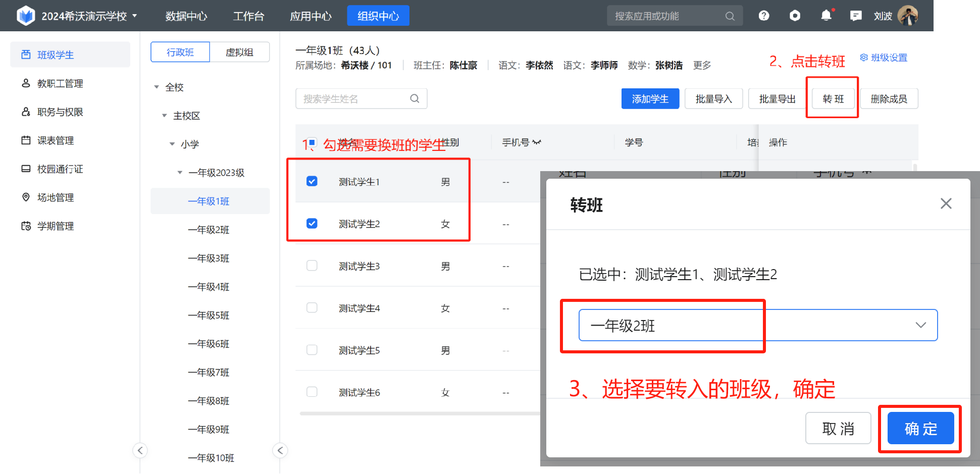This screenshot has width=980, height=474.
Task: Uncheck the 测试学生2 checkbox
Action: pyautogui.click(x=312, y=223)
